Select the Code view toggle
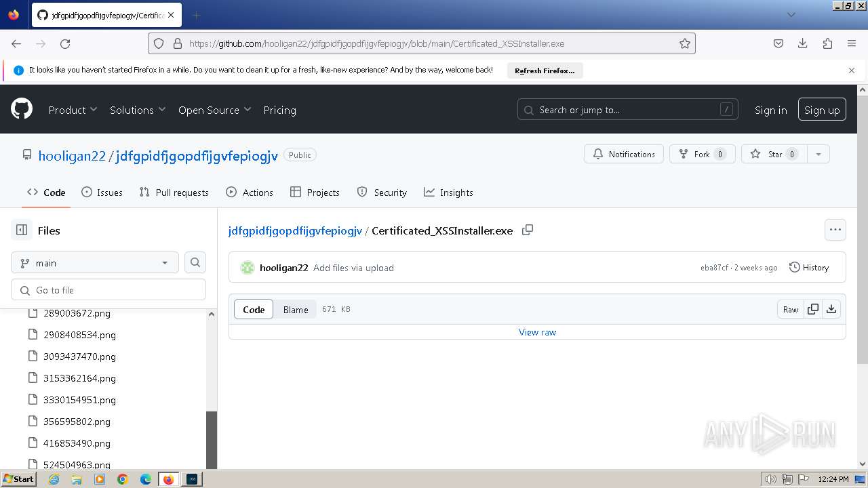Screen dimensions: 868x488 254,309
